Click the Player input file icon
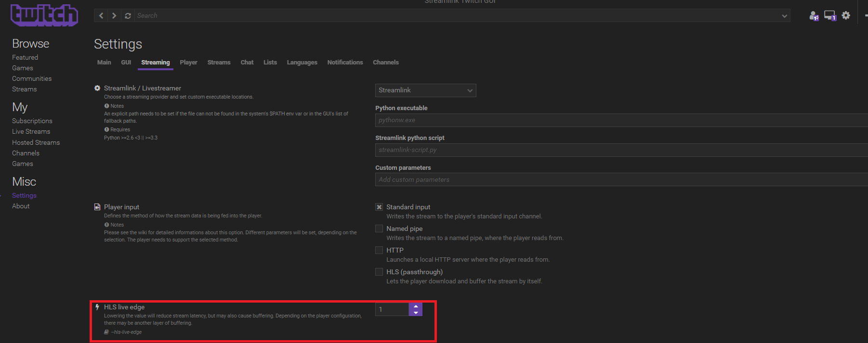Viewport: 868px width, 343px height. point(97,207)
